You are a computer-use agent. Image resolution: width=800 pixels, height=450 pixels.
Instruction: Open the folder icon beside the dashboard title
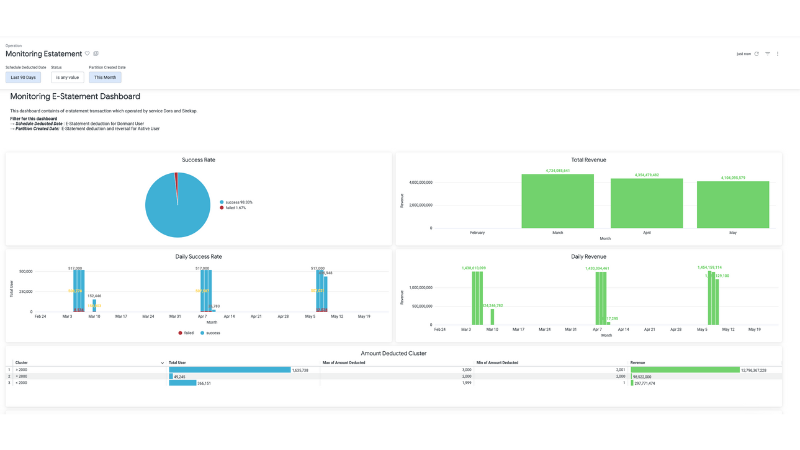(96, 54)
